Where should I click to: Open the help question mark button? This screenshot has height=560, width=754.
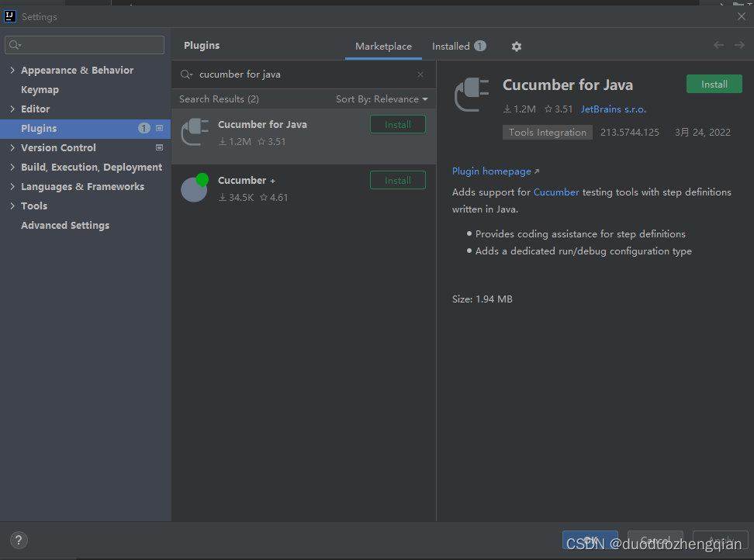pyautogui.click(x=19, y=540)
